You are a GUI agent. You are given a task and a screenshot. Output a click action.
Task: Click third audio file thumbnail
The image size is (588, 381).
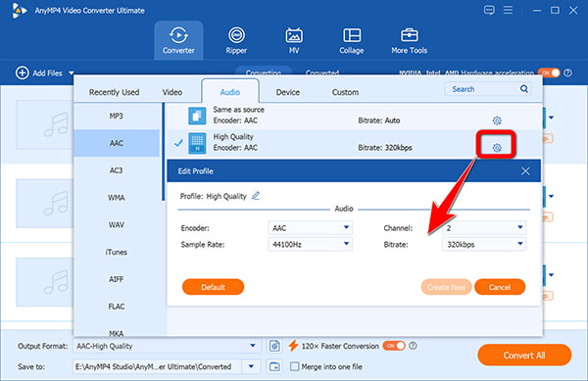tap(44, 282)
